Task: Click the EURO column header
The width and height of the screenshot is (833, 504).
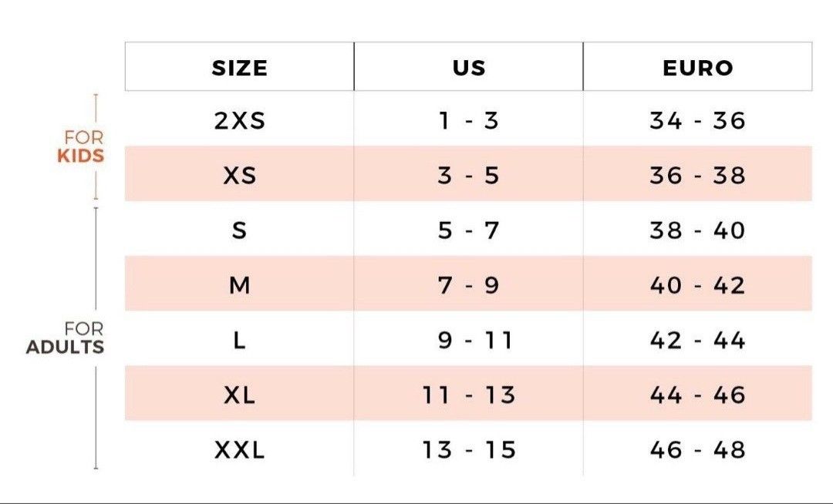Action: tap(697, 67)
